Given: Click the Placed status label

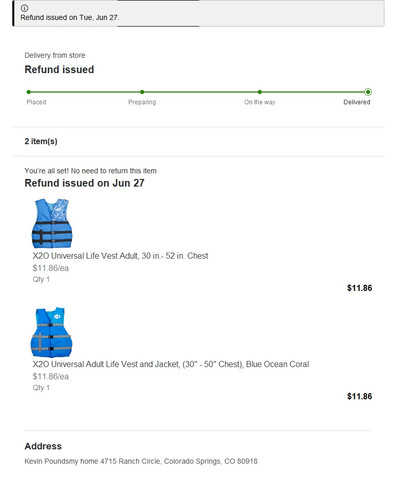Looking at the screenshot, I should pos(36,102).
